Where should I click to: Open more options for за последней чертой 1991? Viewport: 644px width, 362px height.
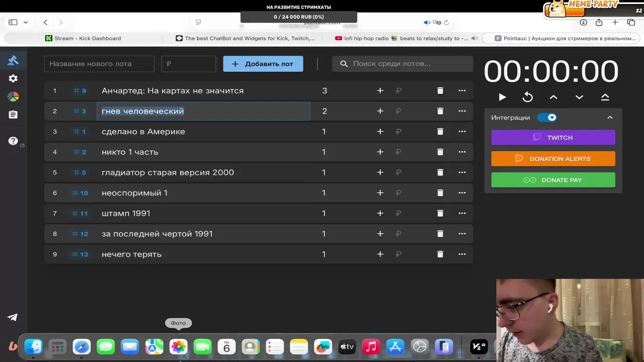coord(462,234)
